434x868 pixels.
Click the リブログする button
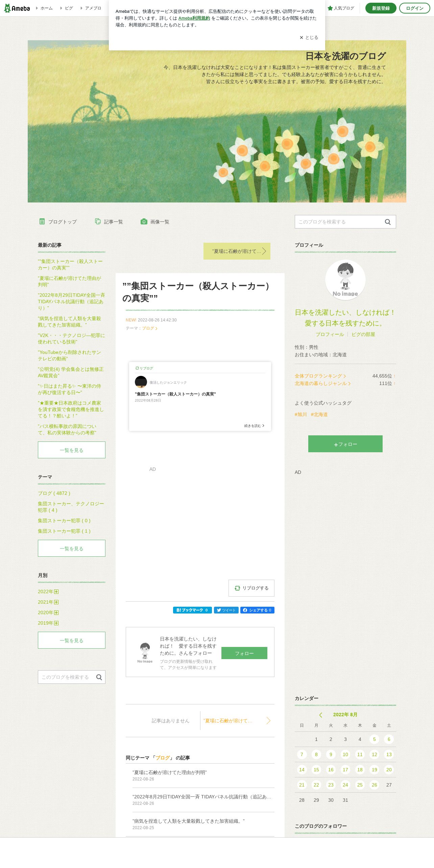tap(251, 588)
